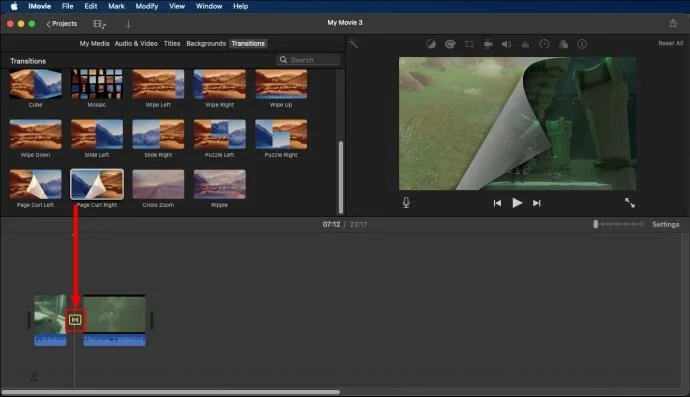Select the Page Curl Right transition
Image resolution: width=690 pixels, height=397 pixels.
click(97, 184)
